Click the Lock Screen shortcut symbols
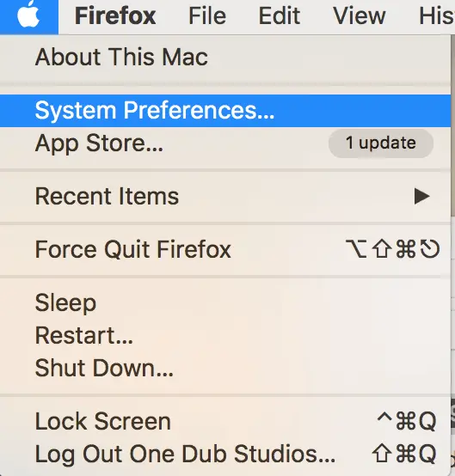The width and height of the screenshot is (455, 476). click(x=407, y=421)
